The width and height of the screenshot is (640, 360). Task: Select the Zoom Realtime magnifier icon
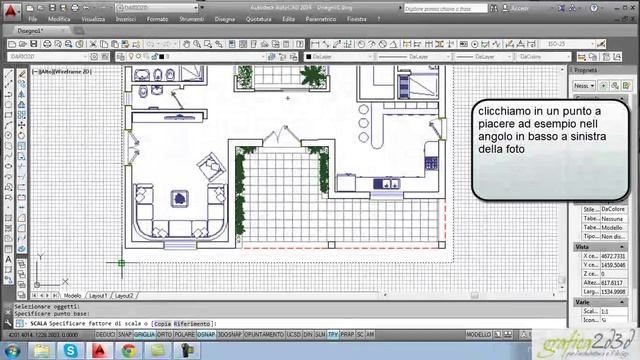tap(197, 44)
